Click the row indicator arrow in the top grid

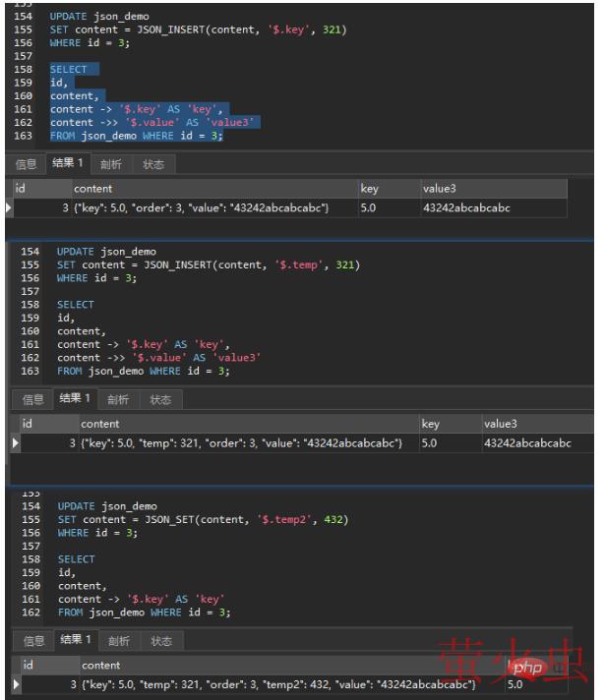[10, 208]
